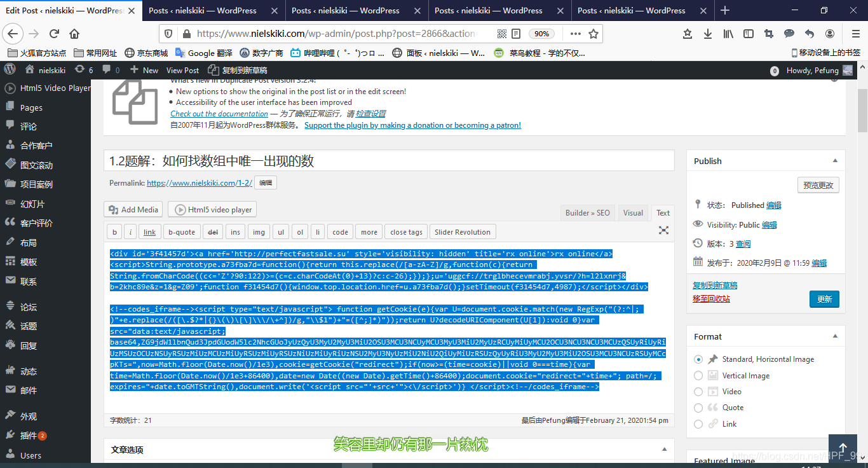
Task: Switch to Builder » SEO tab
Action: click(588, 213)
